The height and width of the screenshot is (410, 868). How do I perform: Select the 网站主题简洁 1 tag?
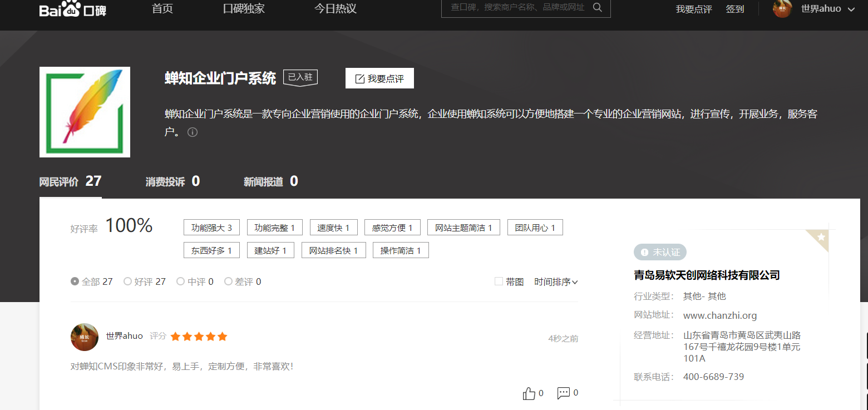pos(463,228)
